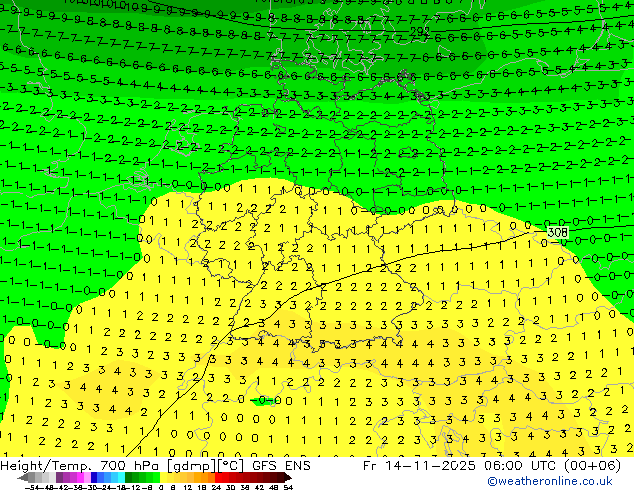Click the dark blue -30 legend swatch
This screenshot has height=490, width=634.
coord(94,478)
